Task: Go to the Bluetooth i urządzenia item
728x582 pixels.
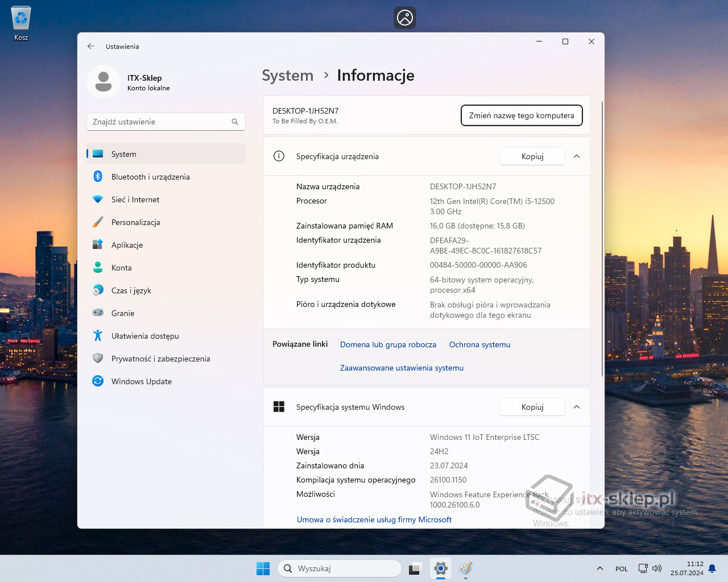Action: (166, 177)
